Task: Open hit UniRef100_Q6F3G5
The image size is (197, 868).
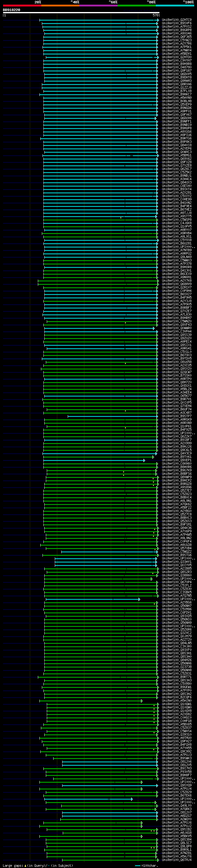Action: [x=177, y=37]
